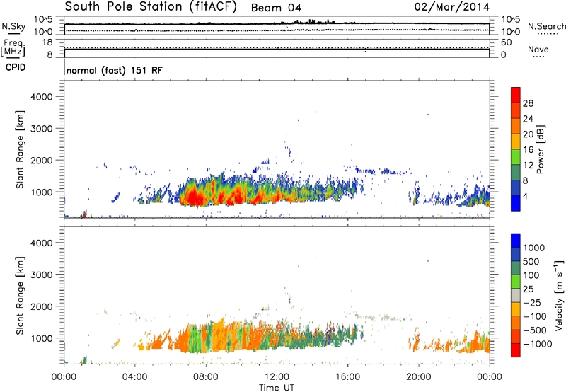566x392 pixels.
Task: Click the 'Nave' legend label
Action: [538, 50]
